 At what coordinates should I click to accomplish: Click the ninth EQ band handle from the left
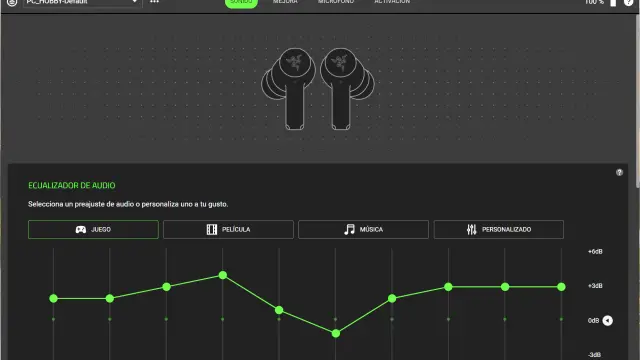[x=505, y=287]
